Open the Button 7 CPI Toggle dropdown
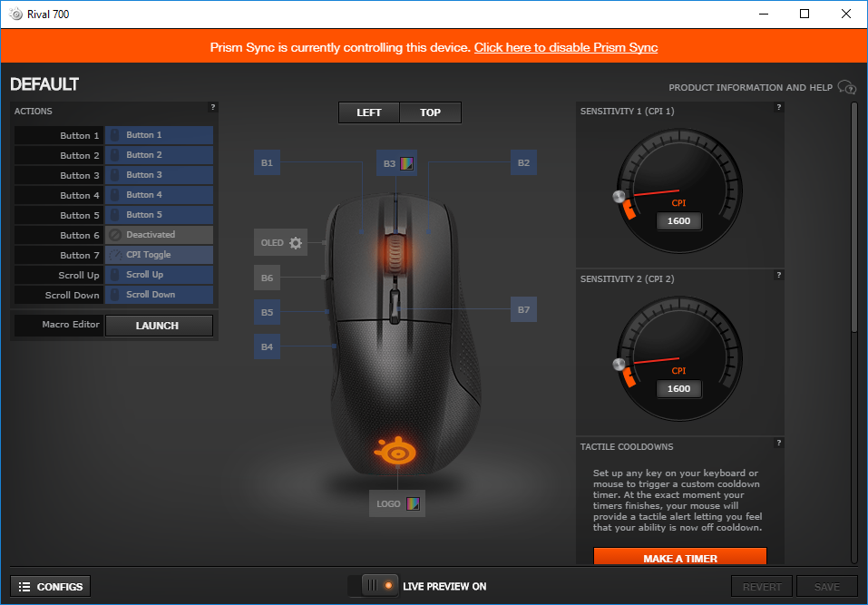The width and height of the screenshot is (868, 605). (x=160, y=255)
